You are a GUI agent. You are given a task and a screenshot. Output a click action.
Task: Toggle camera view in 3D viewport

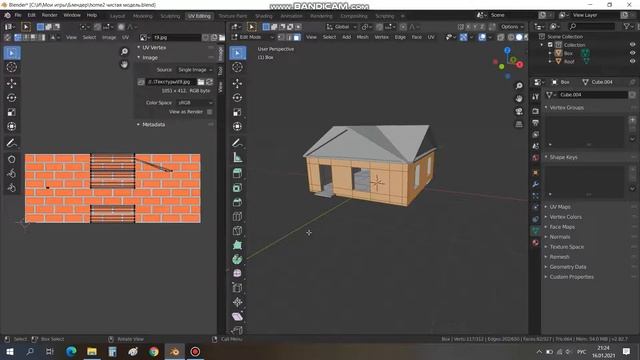pyautogui.click(x=519, y=111)
